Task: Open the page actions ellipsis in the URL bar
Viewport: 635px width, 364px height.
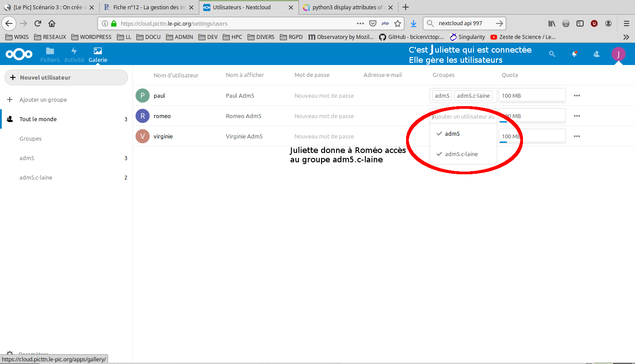Action: point(360,23)
